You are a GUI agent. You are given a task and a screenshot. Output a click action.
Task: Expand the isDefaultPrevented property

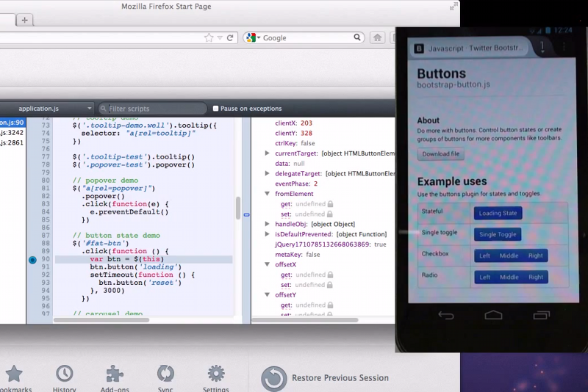click(x=267, y=234)
